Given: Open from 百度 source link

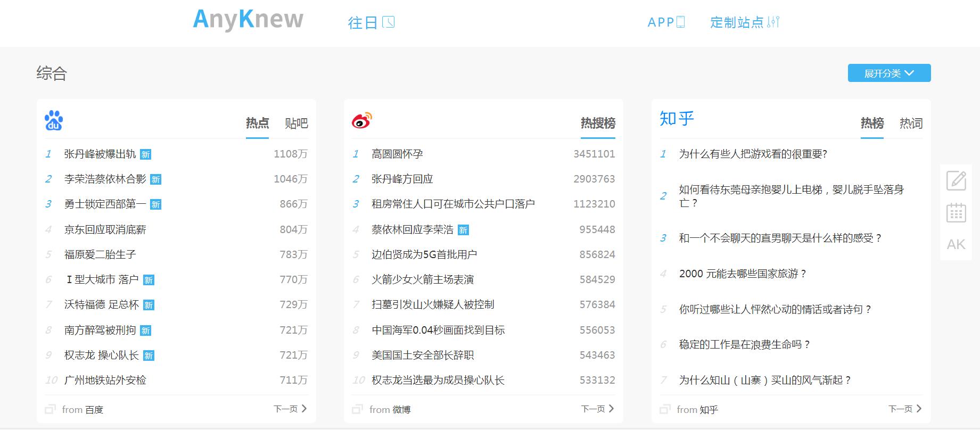Looking at the screenshot, I should pyautogui.click(x=83, y=410).
